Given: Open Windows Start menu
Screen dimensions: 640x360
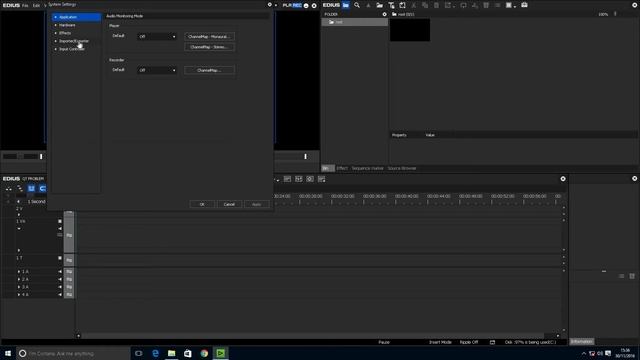Looking at the screenshot, I should click(x=8, y=353).
